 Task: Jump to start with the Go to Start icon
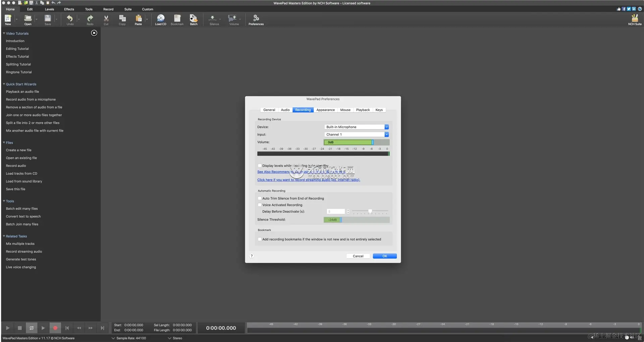67,328
